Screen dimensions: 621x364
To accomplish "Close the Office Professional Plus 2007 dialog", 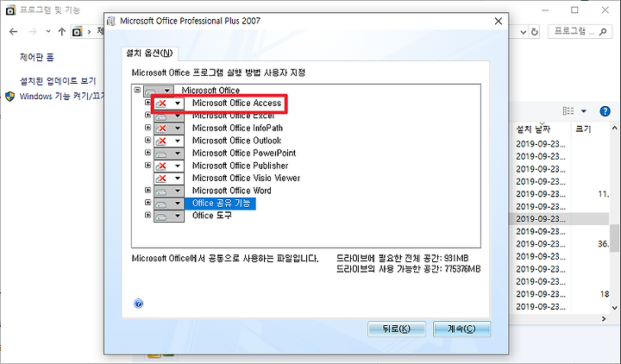I will click(499, 21).
